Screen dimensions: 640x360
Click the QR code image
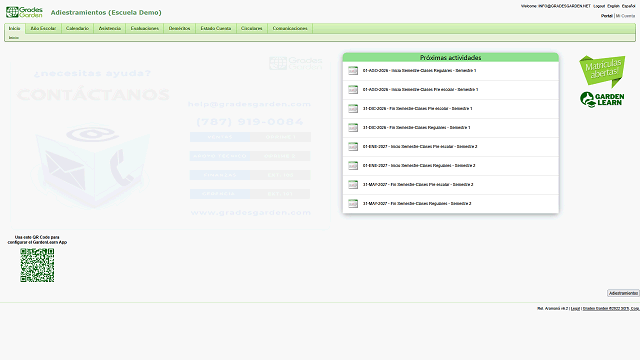37,265
